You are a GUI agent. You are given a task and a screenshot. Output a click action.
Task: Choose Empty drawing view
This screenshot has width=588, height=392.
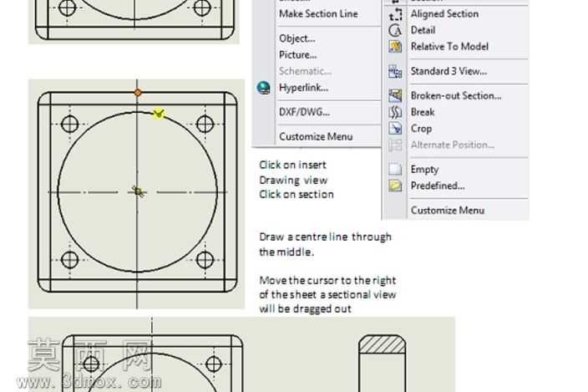pyautogui.click(x=424, y=170)
